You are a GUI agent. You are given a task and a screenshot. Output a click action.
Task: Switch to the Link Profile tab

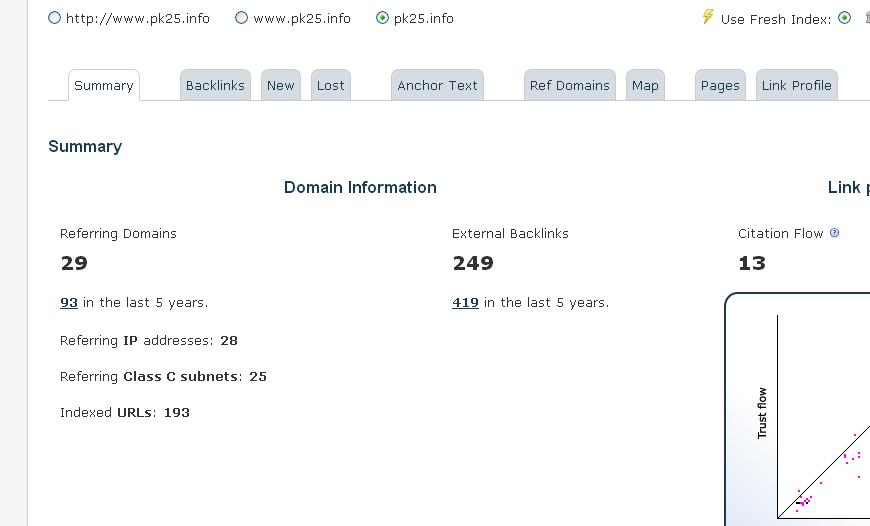797,85
